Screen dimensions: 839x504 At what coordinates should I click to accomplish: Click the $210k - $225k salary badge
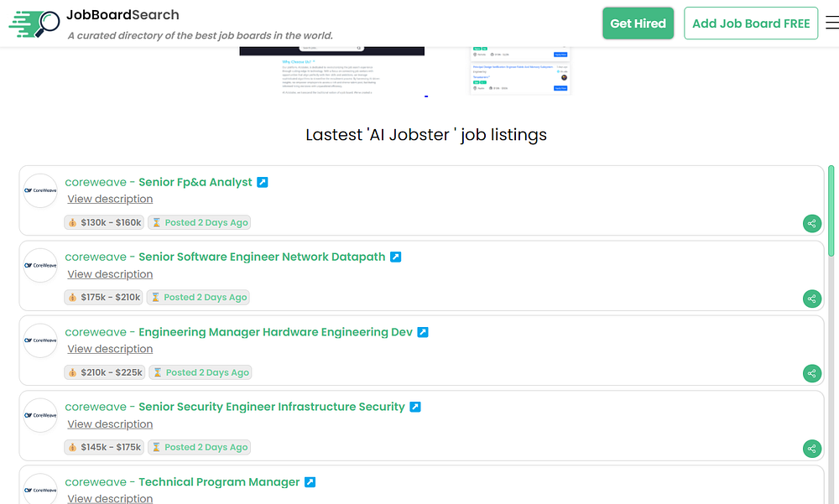(x=105, y=372)
